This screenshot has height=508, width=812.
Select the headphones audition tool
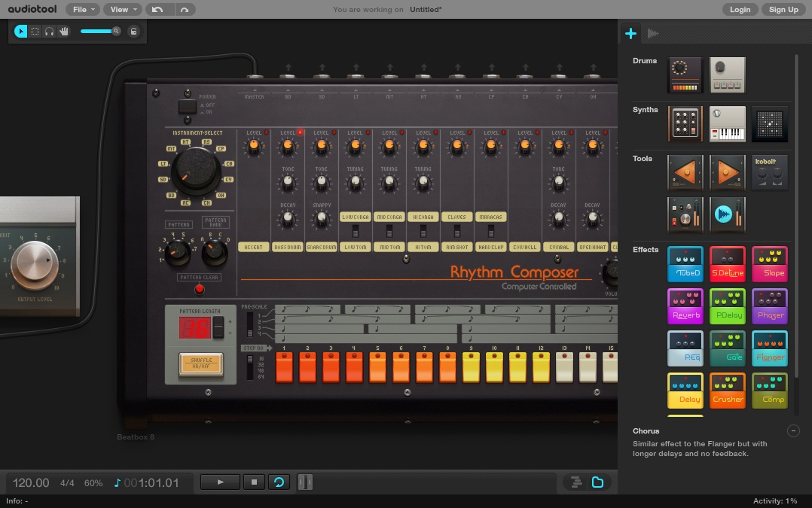[x=49, y=32]
